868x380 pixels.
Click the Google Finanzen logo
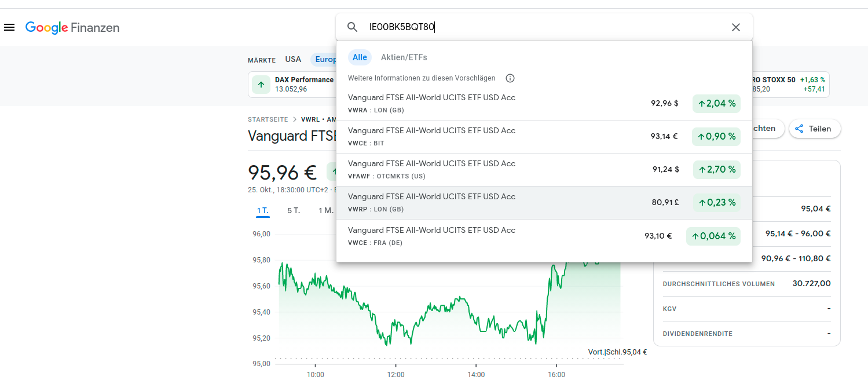pos(72,27)
